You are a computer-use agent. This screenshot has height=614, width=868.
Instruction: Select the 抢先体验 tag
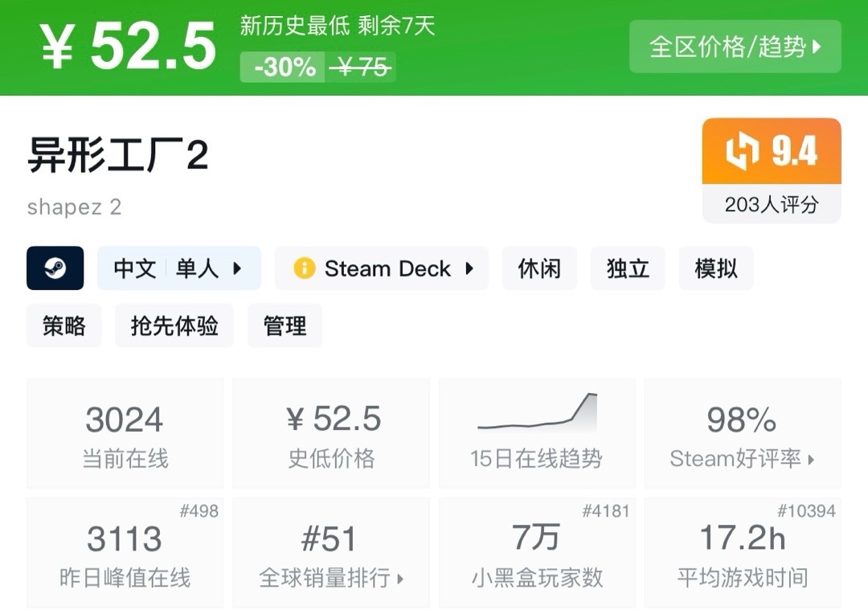(x=174, y=325)
